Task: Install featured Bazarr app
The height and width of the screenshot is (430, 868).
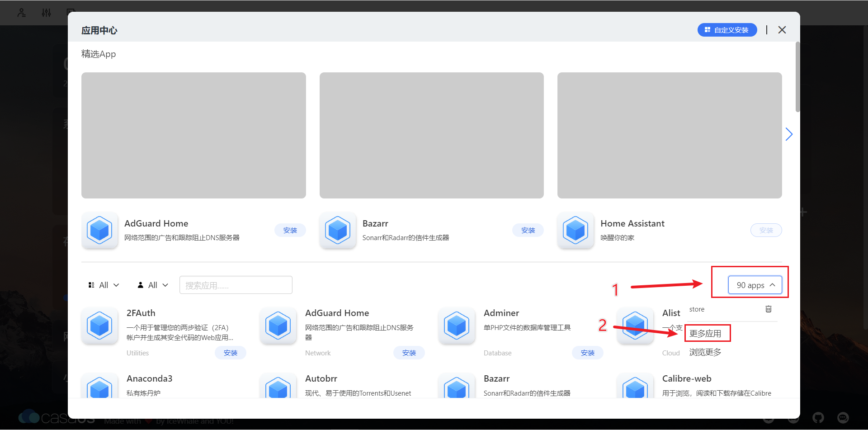Action: [x=528, y=230]
